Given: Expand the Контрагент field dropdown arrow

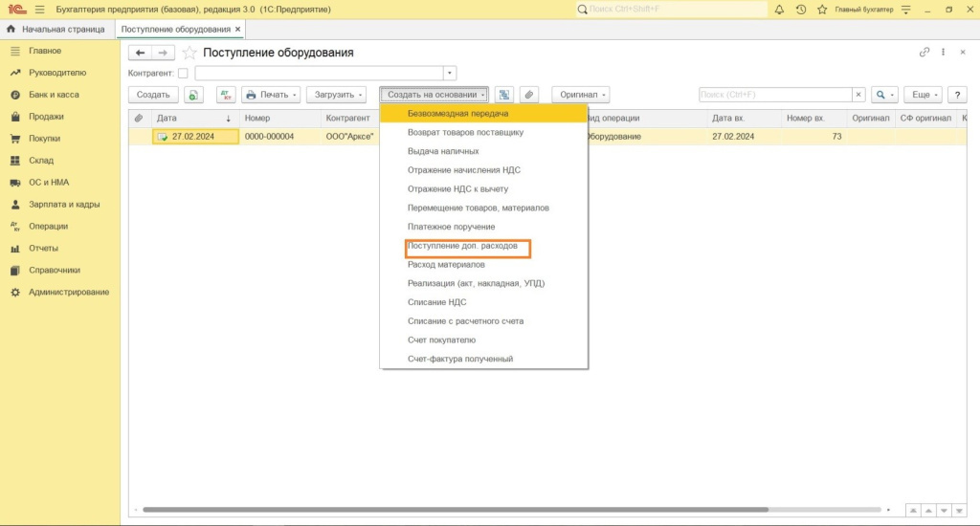Looking at the screenshot, I should (450, 74).
